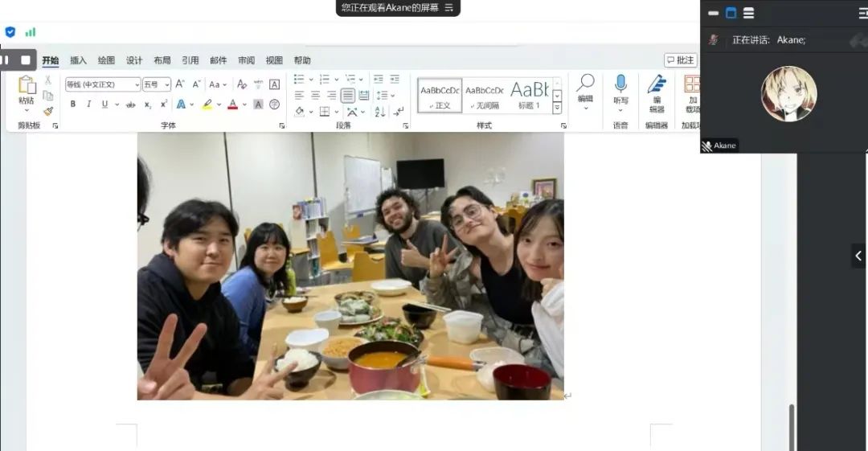Image resolution: width=868 pixels, height=451 pixels.
Task: Click the Dictate (听写) microphone icon
Action: pyautogui.click(x=620, y=84)
